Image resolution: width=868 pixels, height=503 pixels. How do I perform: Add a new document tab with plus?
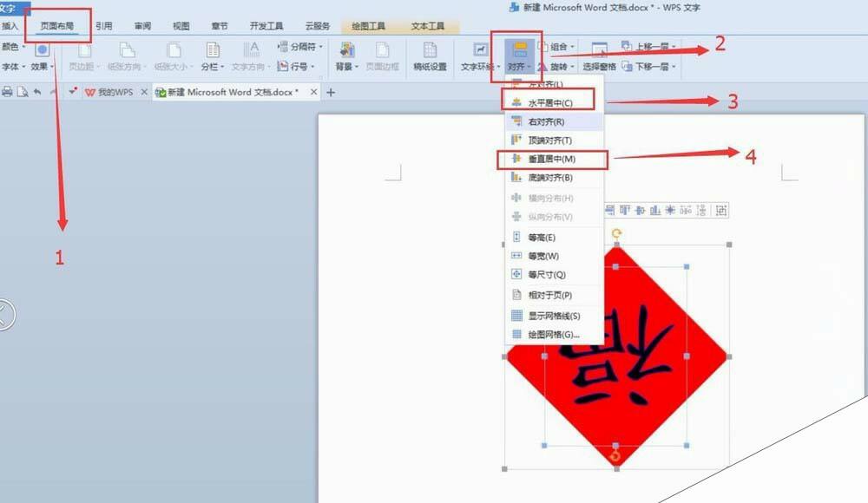[331, 93]
